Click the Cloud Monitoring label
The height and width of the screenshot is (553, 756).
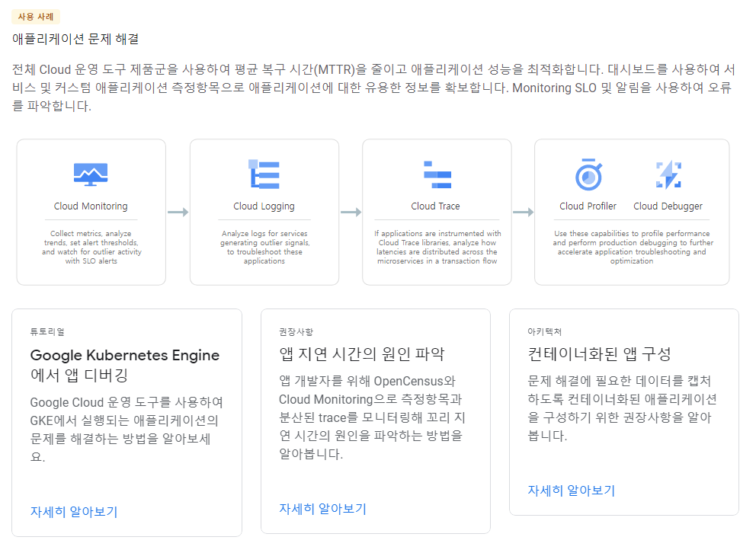(x=91, y=206)
